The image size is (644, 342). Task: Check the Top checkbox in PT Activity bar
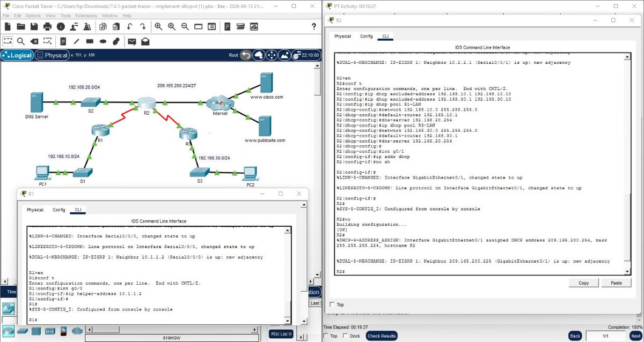coord(327,336)
